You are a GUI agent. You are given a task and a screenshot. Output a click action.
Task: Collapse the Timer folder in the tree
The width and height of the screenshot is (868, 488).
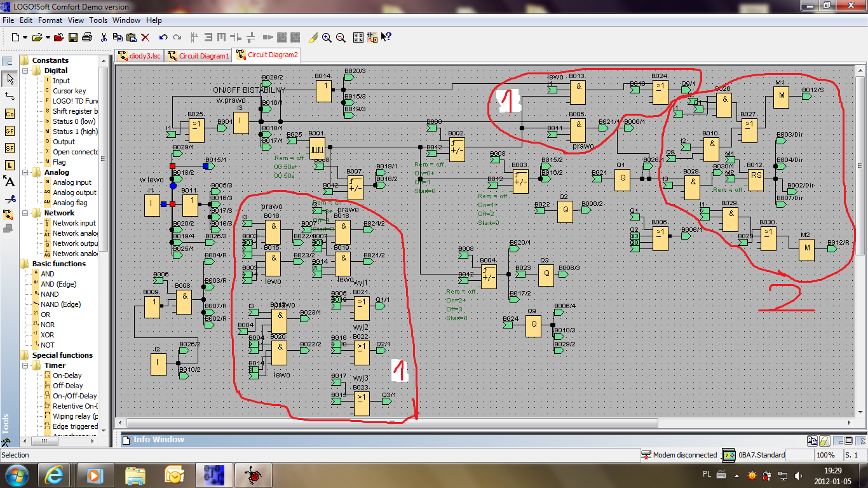[26, 365]
